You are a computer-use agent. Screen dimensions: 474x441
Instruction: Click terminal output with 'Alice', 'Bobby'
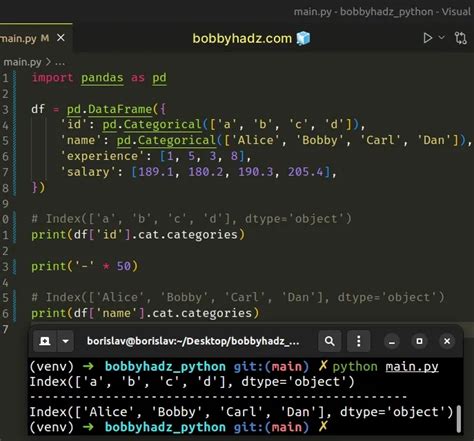tap(241, 412)
